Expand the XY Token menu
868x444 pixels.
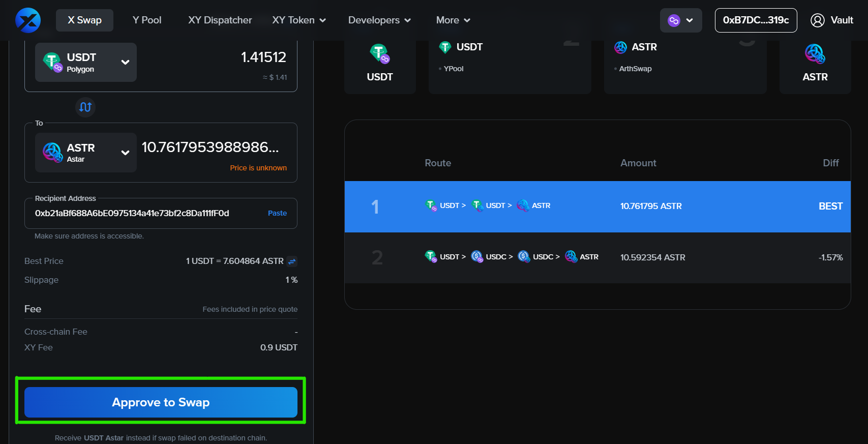299,20
